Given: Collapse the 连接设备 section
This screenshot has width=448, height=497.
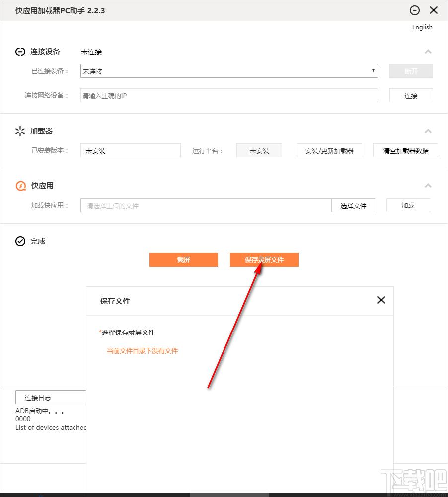Looking at the screenshot, I should coord(428,52).
